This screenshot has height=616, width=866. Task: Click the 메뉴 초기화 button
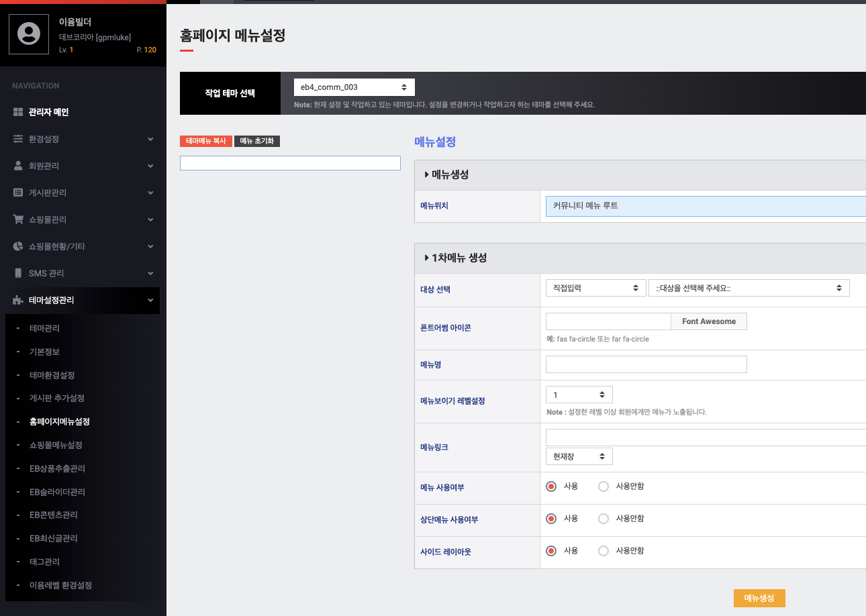[257, 141]
